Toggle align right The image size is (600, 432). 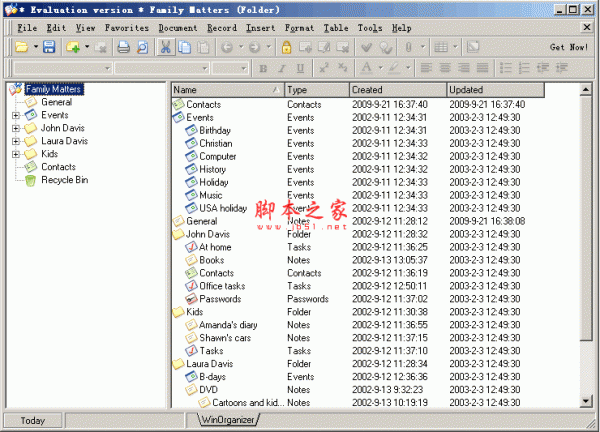pos(463,68)
